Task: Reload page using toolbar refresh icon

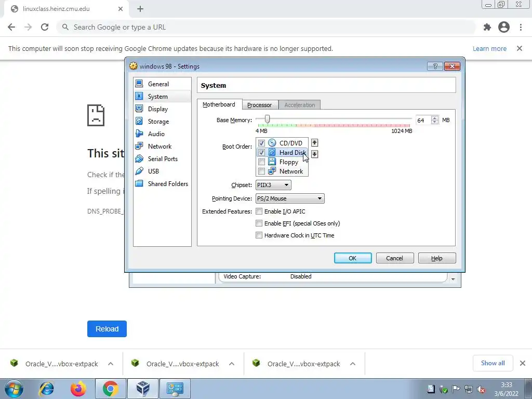Action: click(45, 27)
